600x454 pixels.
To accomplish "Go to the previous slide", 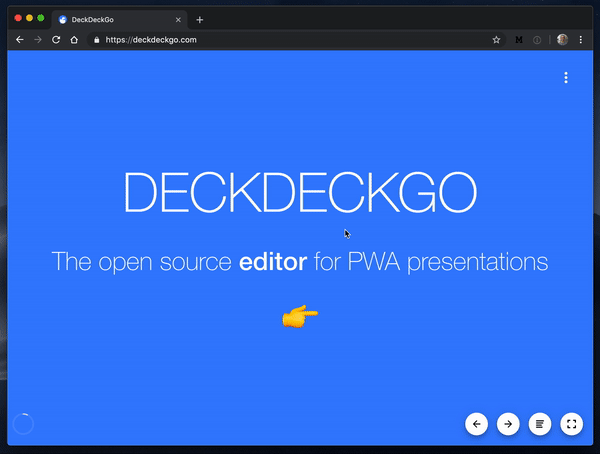I will [476, 424].
